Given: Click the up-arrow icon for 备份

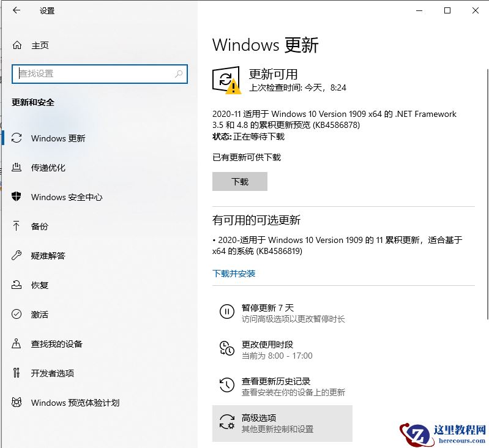Looking at the screenshot, I should point(16,226).
